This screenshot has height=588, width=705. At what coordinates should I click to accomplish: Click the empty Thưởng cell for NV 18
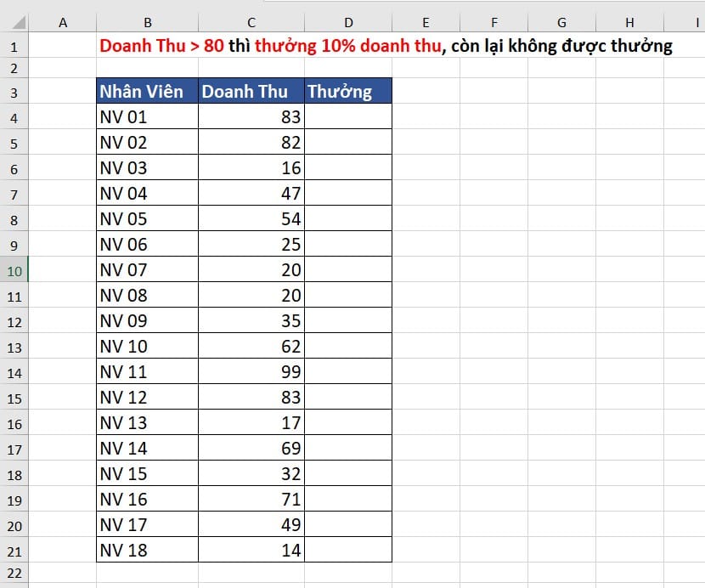tap(347, 551)
